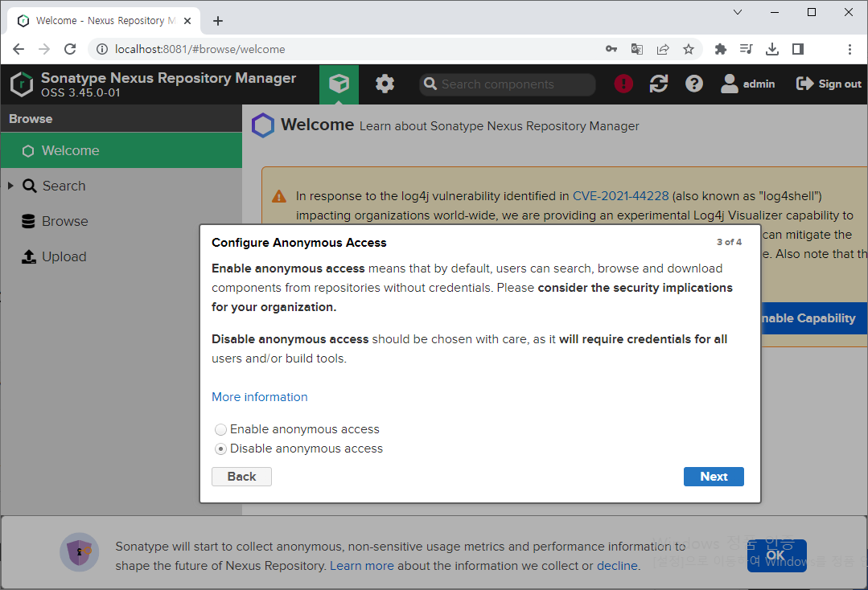The height and width of the screenshot is (590, 868).
Task: Select Welcome in Browse sidebar
Action: click(x=121, y=150)
